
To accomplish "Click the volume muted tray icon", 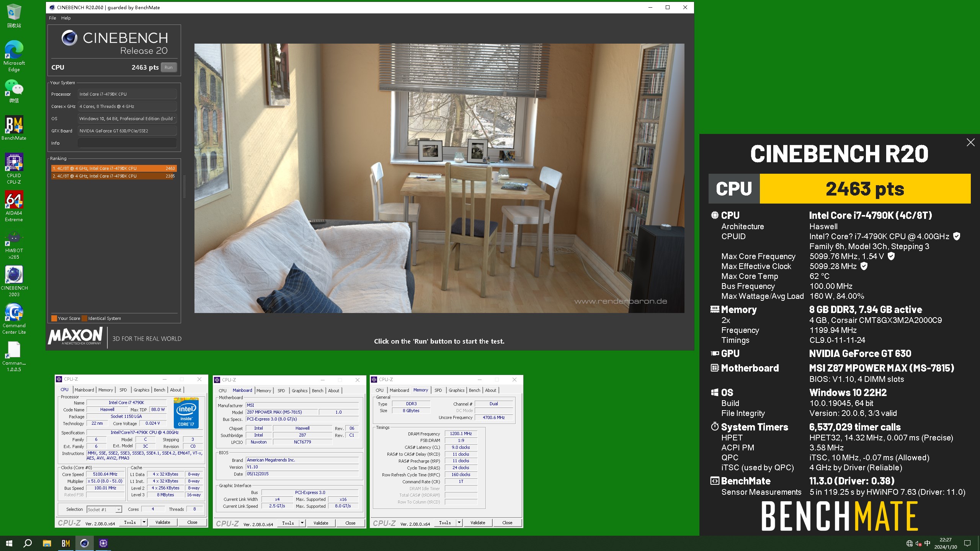I will pyautogui.click(x=918, y=543).
